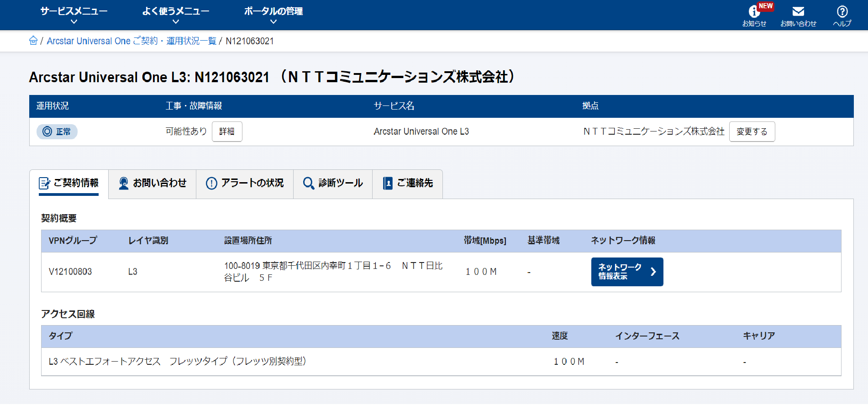The width and height of the screenshot is (868, 410).
Task: Click the arrow on ネットワーク情報表示 button
Action: click(x=653, y=272)
